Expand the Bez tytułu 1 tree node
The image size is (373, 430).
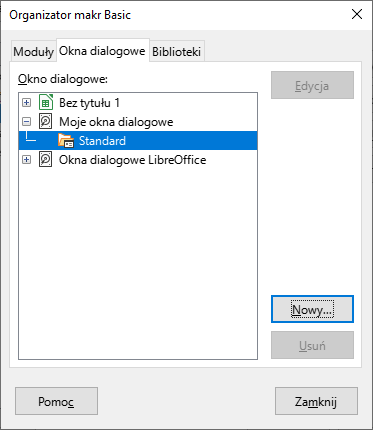point(26,103)
